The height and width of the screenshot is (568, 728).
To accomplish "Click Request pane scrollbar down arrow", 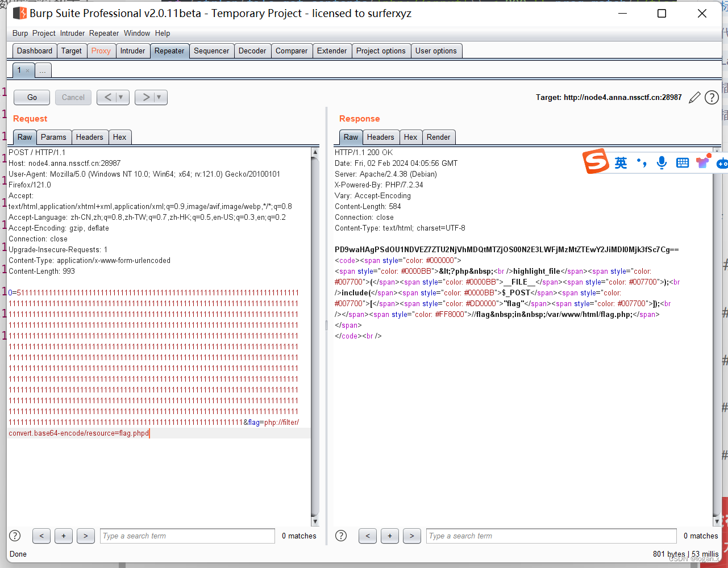I will (315, 521).
